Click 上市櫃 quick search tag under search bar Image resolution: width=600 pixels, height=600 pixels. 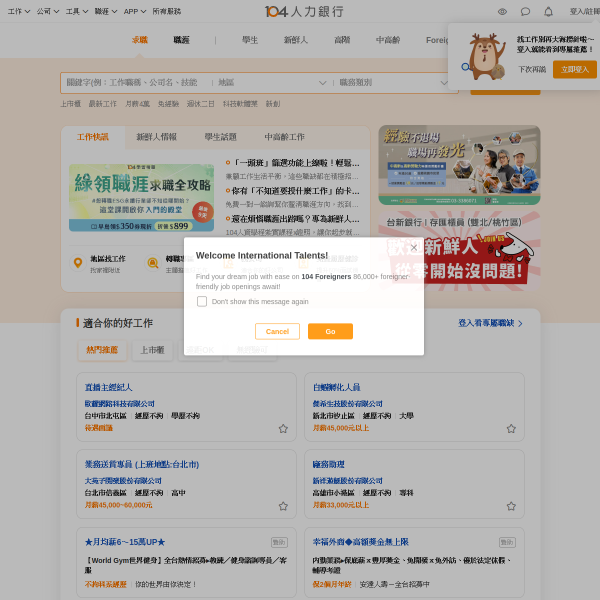tap(70, 104)
